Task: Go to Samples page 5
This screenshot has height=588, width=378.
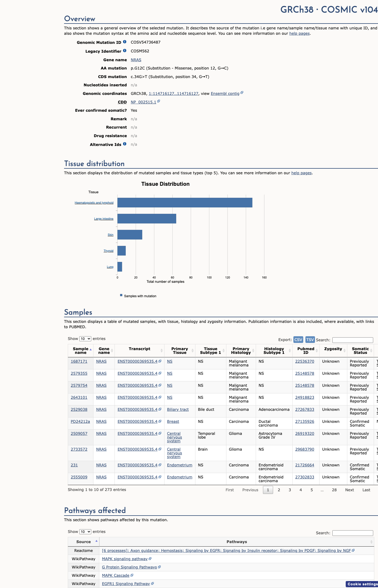Action: [x=312, y=490]
